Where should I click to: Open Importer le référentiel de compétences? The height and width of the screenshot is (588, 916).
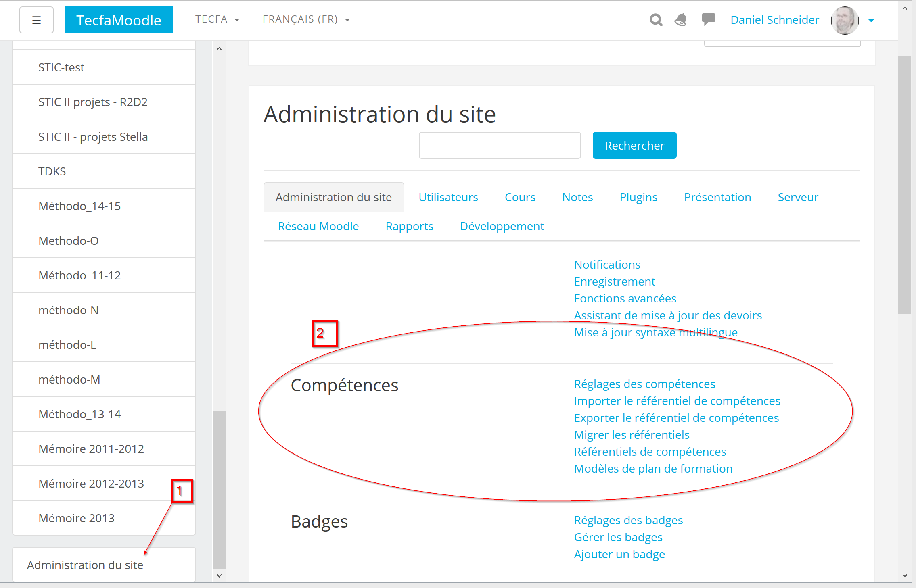677,401
